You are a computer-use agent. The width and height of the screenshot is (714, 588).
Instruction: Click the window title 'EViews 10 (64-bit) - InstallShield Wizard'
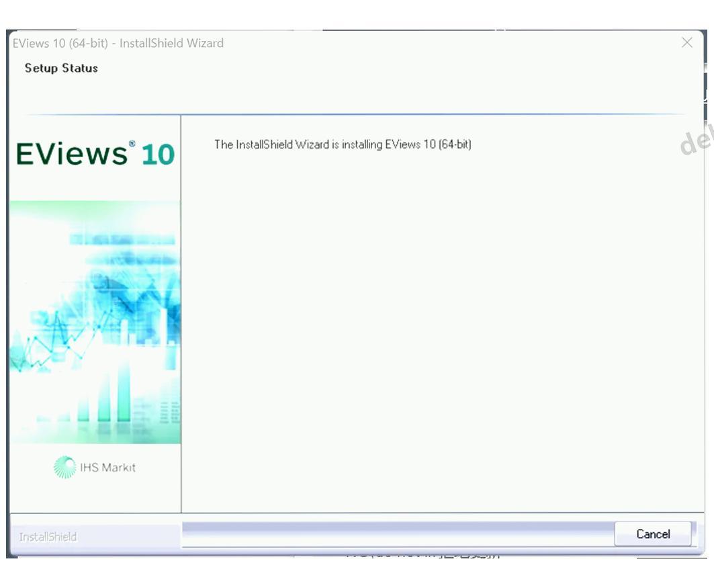coord(118,43)
